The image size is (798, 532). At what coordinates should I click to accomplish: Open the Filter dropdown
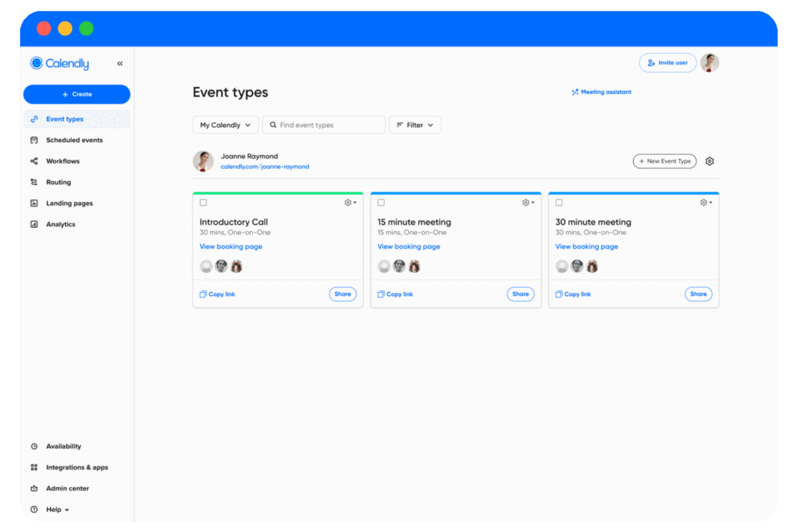tap(415, 125)
